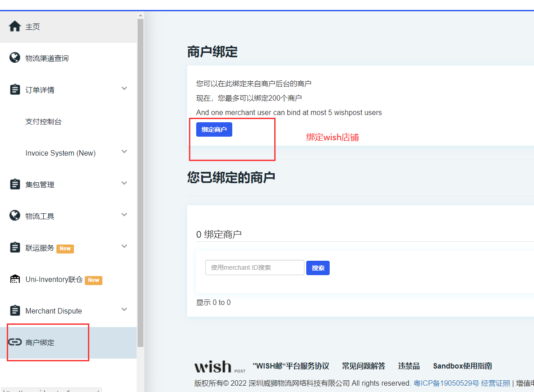Click the link icon beside 商户绑定
This screenshot has height=392, width=534.
[x=15, y=342]
